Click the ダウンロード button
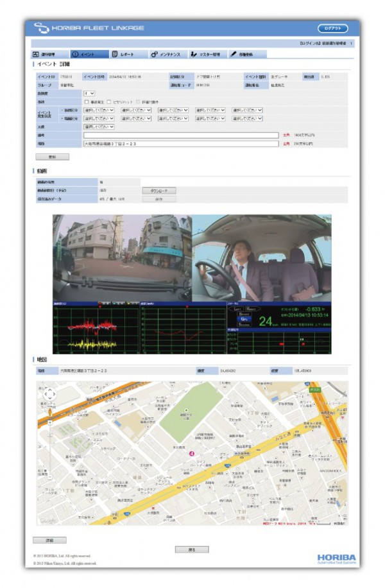The height and width of the screenshot is (588, 385). (x=158, y=191)
